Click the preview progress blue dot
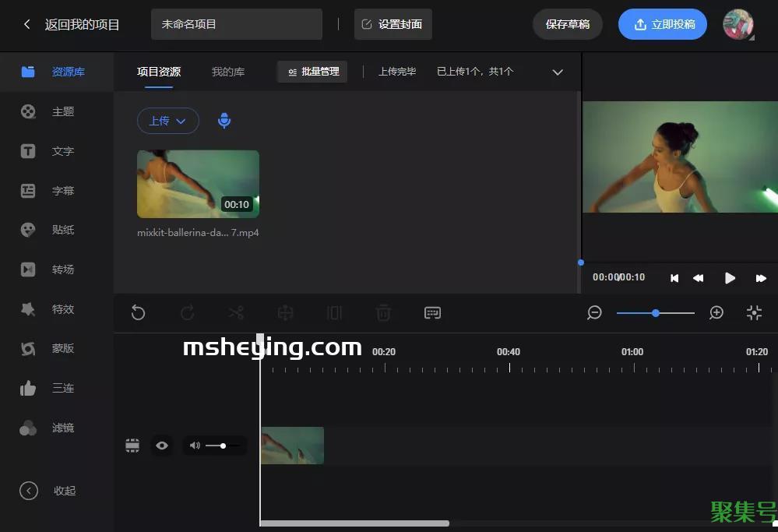778x532 pixels. pyautogui.click(x=580, y=262)
